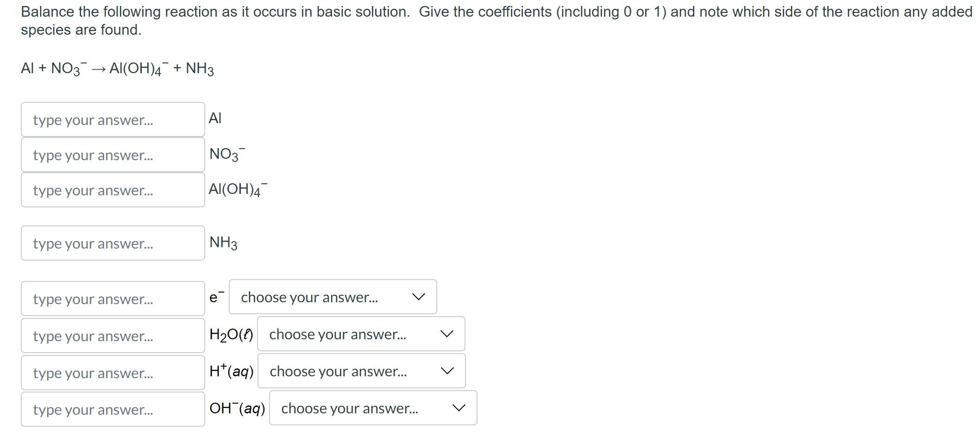980x436 pixels.
Task: Click the coefficient input field for NH3
Action: point(113,243)
